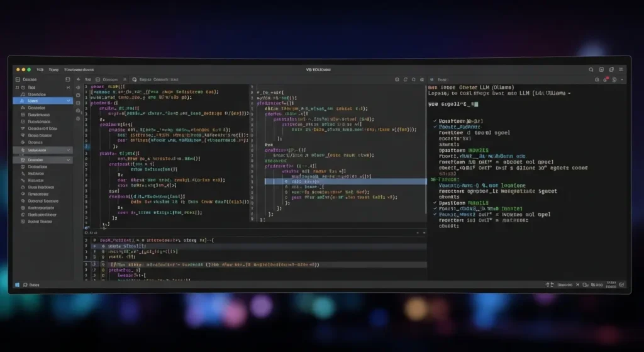644x352 pixels.
Task: Click the title-bar icon just left of the hamburger
Action: click(611, 69)
